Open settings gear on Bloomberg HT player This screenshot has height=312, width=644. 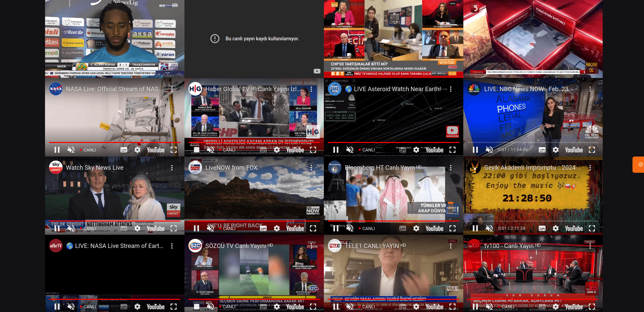pyautogui.click(x=416, y=228)
